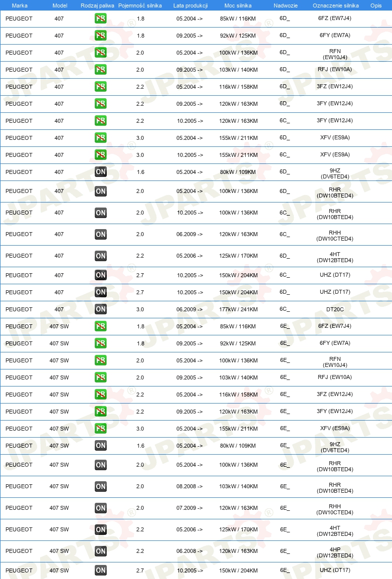
Task: Click the 'Marka' column header
Action: point(20,6)
